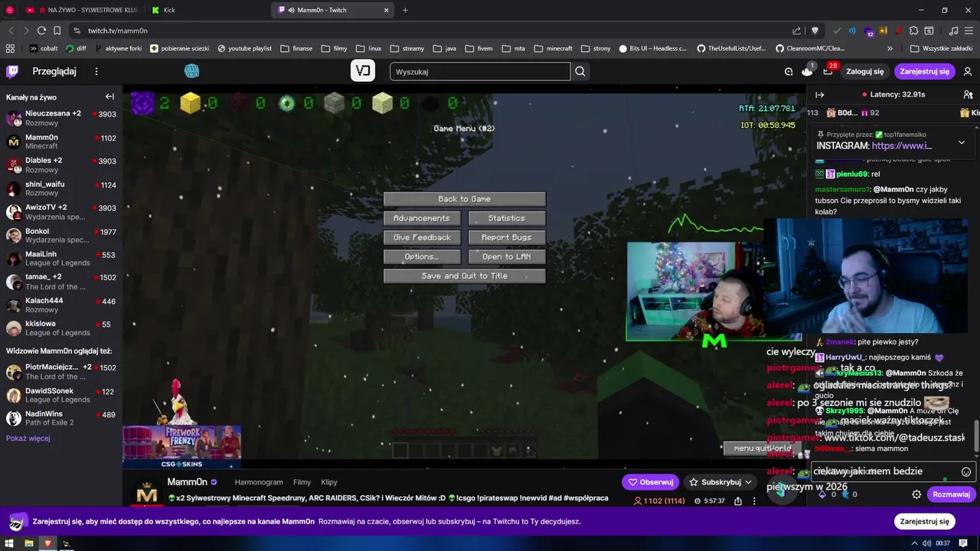This screenshot has width=980, height=551.
Task: Click Zarejestruj się in the top header
Action: (924, 71)
